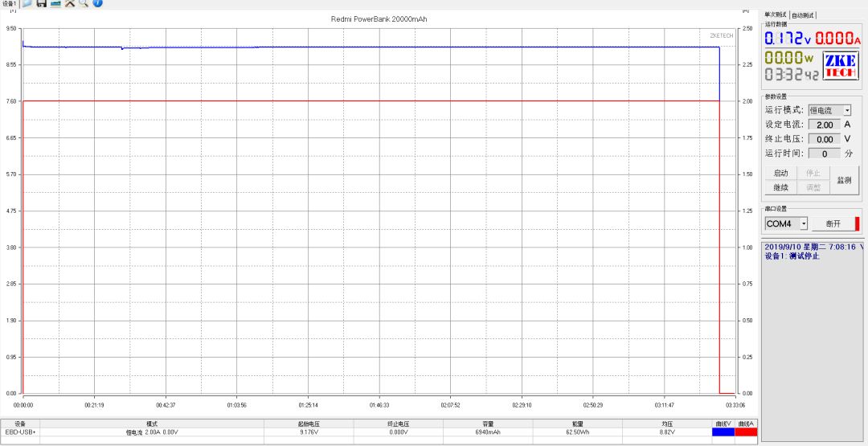Image resolution: width=868 pixels, height=446 pixels.
Task: Open the blue info/about icon
Action: [97, 3]
